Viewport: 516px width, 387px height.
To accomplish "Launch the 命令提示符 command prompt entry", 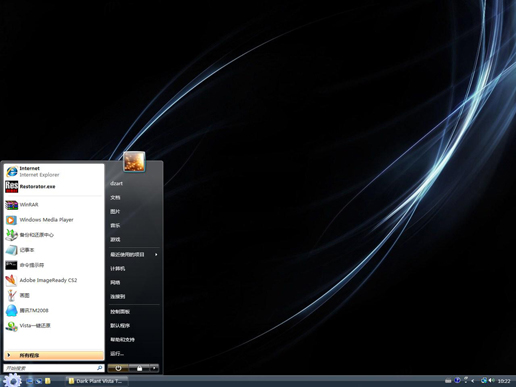I will coord(54,265).
